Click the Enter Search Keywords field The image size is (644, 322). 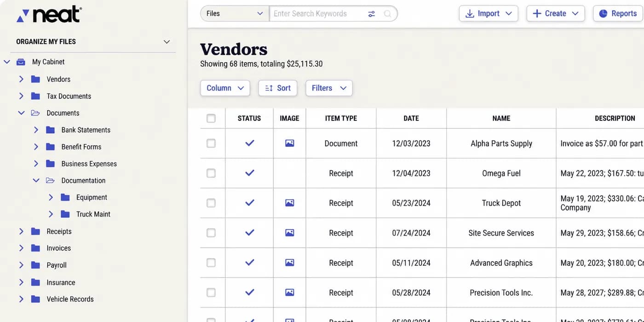[x=317, y=13]
